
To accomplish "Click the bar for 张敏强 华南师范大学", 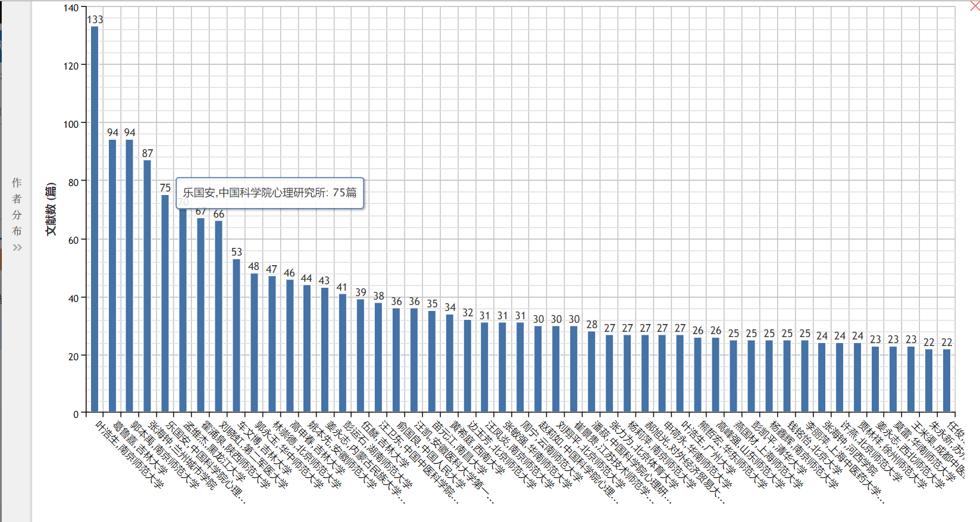I will click(x=502, y=367).
